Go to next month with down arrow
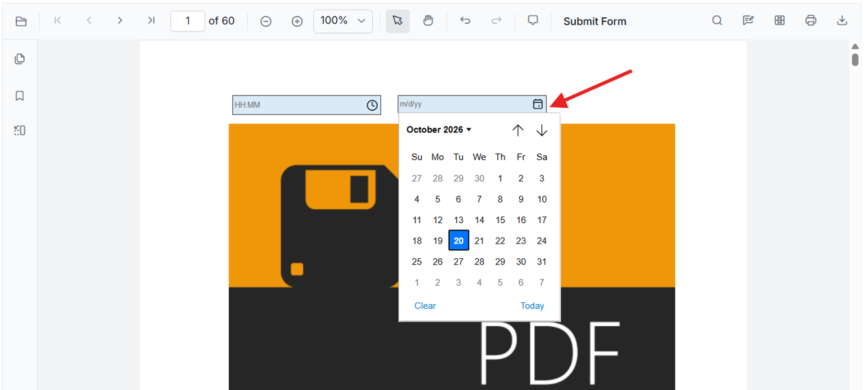Viewport: 868px width, 390px height. point(542,130)
